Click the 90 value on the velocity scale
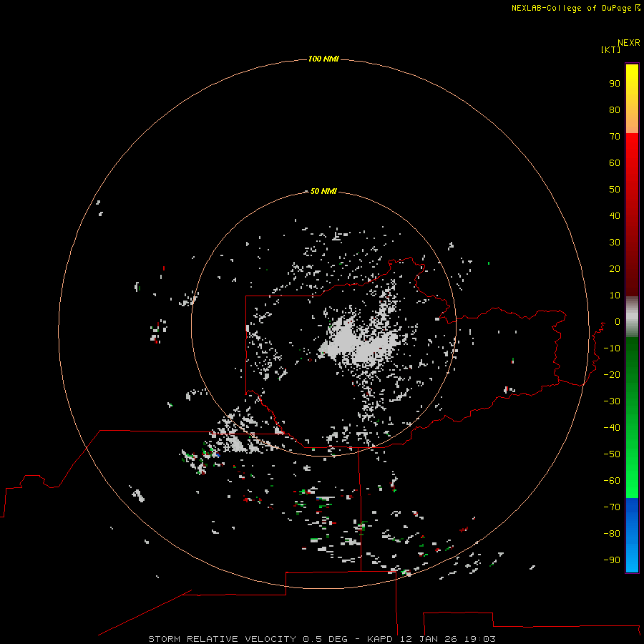 [x=615, y=84]
